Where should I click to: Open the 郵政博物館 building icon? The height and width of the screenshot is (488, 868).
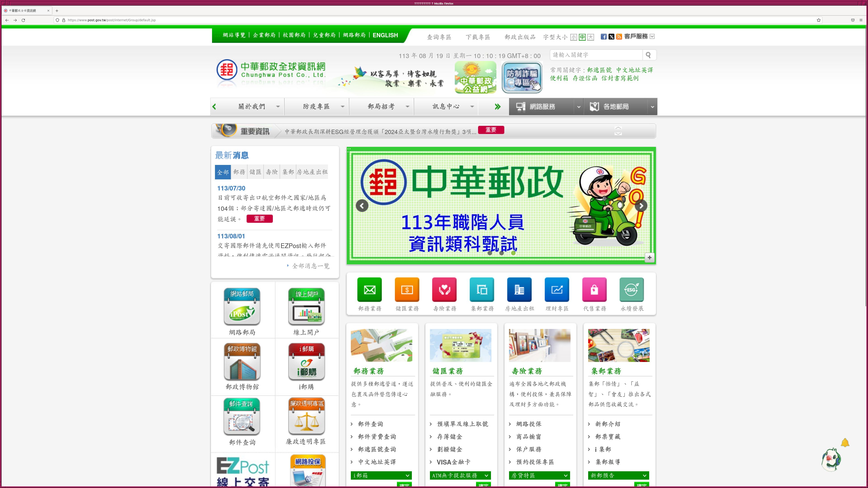point(242,362)
